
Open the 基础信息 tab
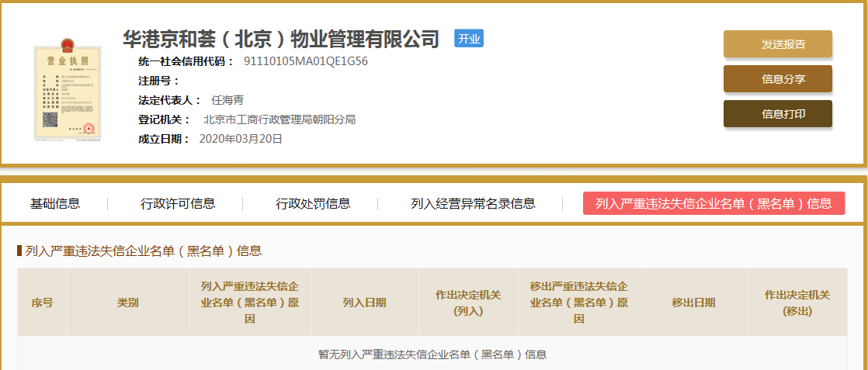(55, 203)
